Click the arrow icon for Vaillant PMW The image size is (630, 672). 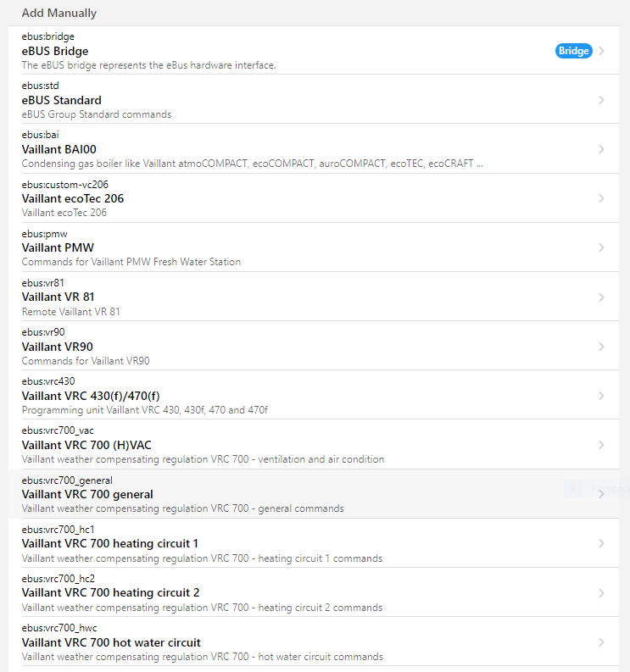pyautogui.click(x=601, y=247)
